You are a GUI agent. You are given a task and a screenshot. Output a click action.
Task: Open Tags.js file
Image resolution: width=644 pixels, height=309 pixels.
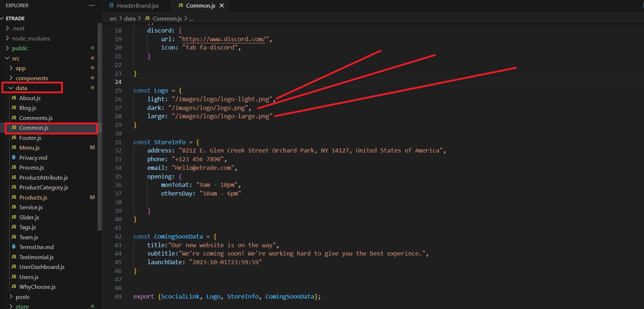coord(27,227)
